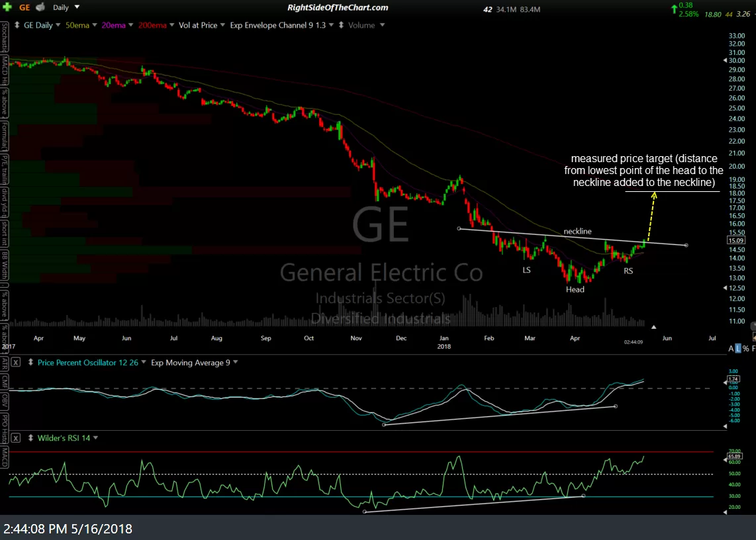Click the reorder arrows beside Price Percent Oscillator

[x=30, y=362]
